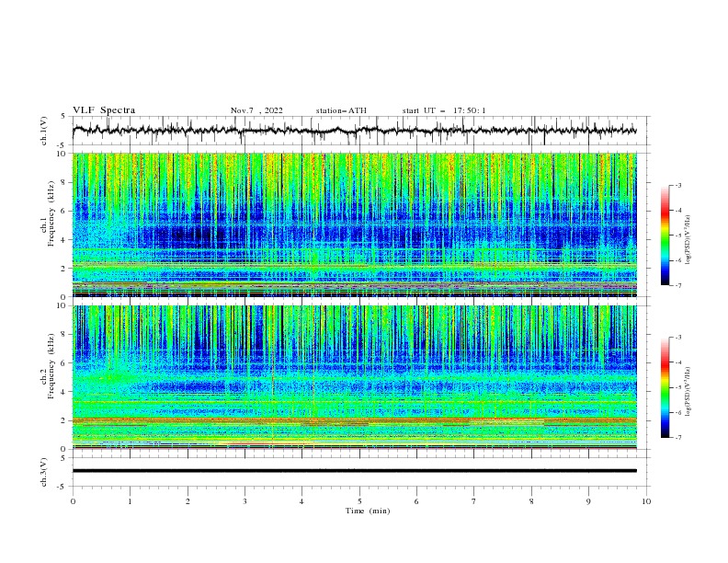728x563 pixels.
Task: Click the ch.1 spectrogram panel
Action: (354, 224)
